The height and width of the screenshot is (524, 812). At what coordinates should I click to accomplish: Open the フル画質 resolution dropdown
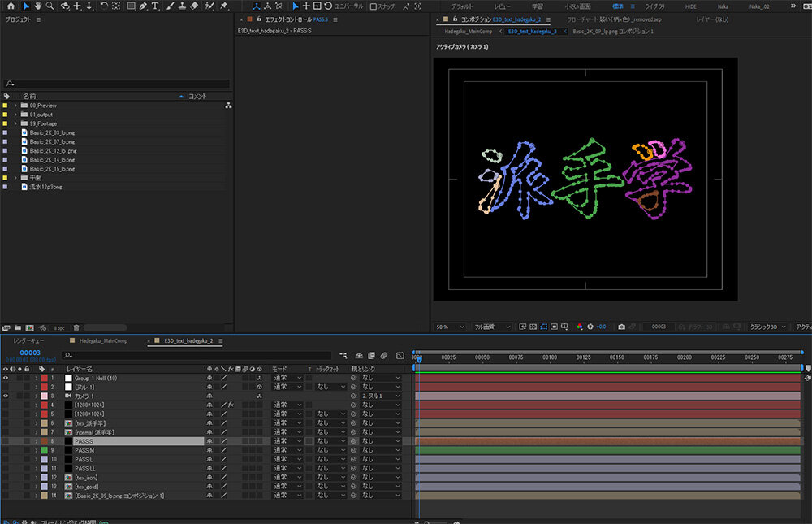pyautogui.click(x=492, y=327)
